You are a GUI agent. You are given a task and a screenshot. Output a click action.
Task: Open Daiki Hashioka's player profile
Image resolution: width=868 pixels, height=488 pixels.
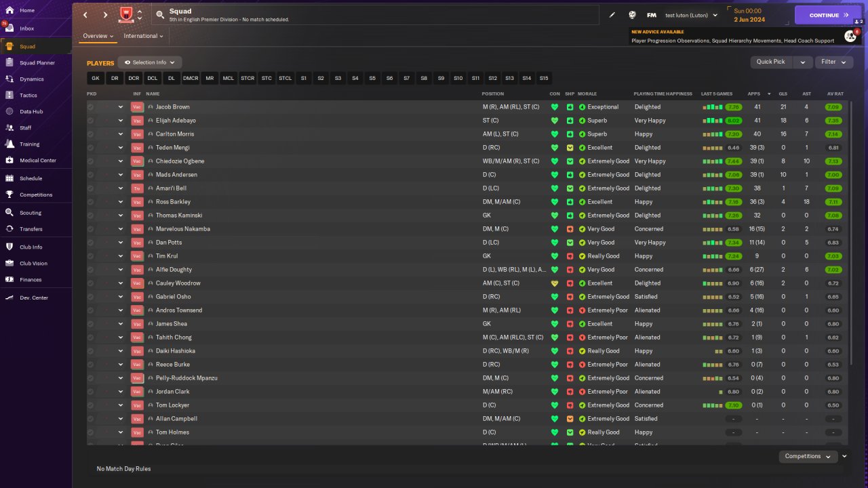point(176,351)
